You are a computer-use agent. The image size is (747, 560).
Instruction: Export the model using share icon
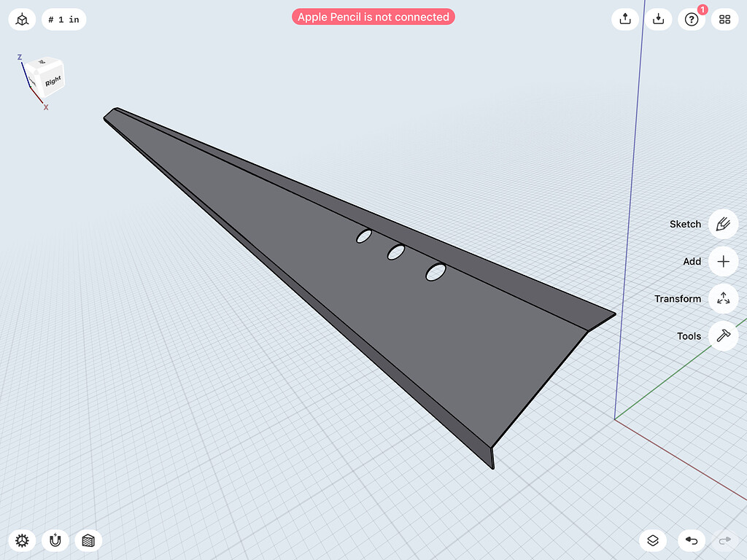point(624,19)
